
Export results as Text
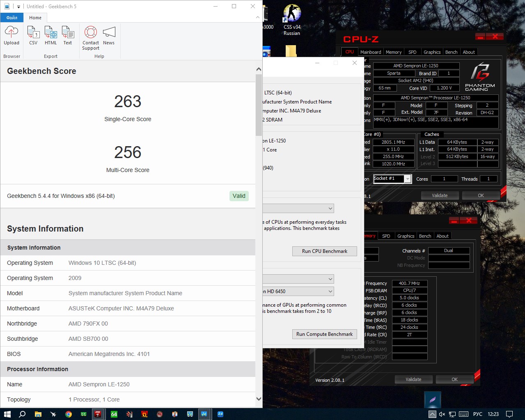[x=68, y=36]
